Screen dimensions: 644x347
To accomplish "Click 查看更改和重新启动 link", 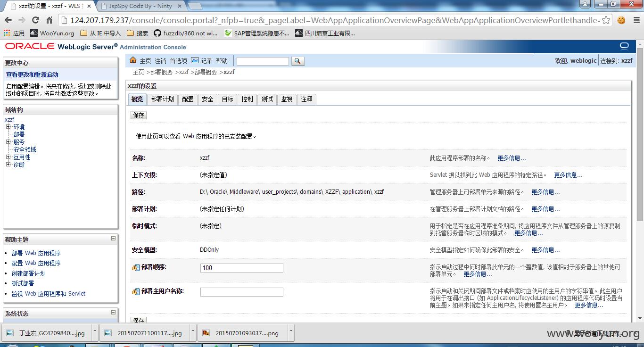I will pyautogui.click(x=32, y=74).
